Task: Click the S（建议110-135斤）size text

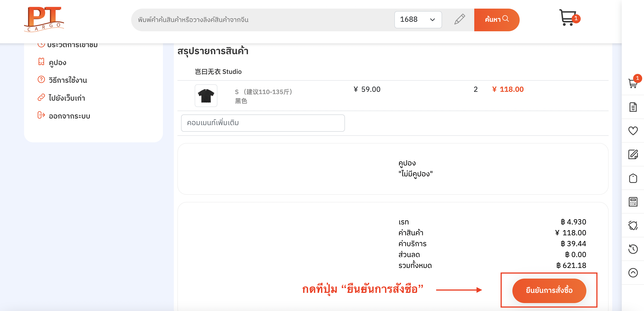Action: click(x=263, y=92)
